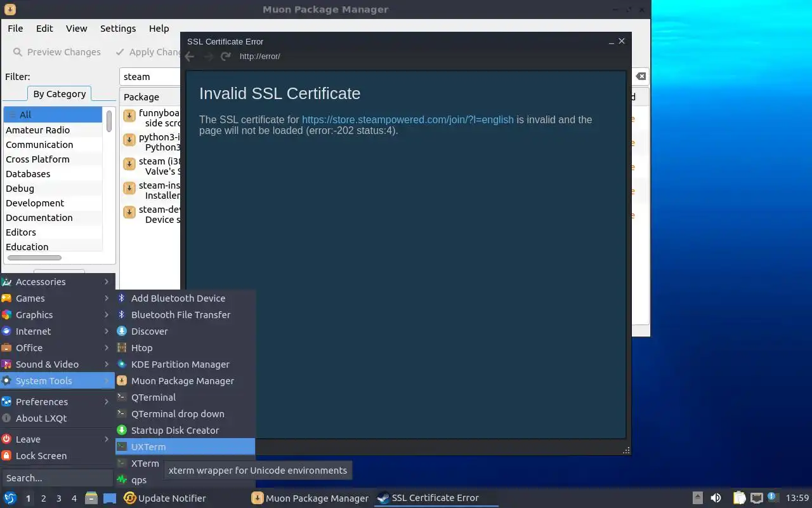Click the removable media eject tray icon
812x508 pixels.
point(697,498)
